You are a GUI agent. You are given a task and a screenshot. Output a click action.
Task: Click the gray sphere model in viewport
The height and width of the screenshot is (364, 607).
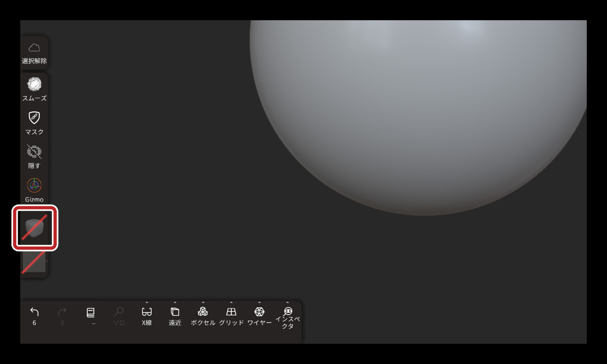coord(417,113)
